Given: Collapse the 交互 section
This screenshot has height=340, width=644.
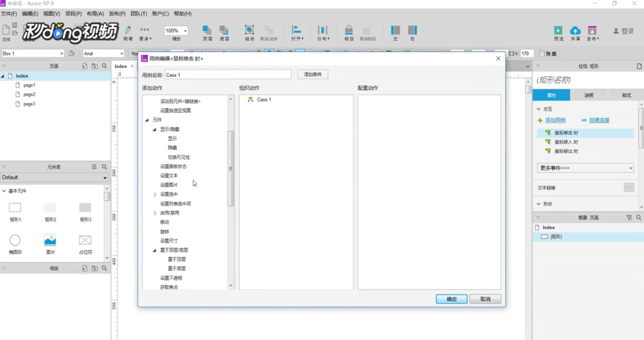Looking at the screenshot, I should [x=539, y=109].
